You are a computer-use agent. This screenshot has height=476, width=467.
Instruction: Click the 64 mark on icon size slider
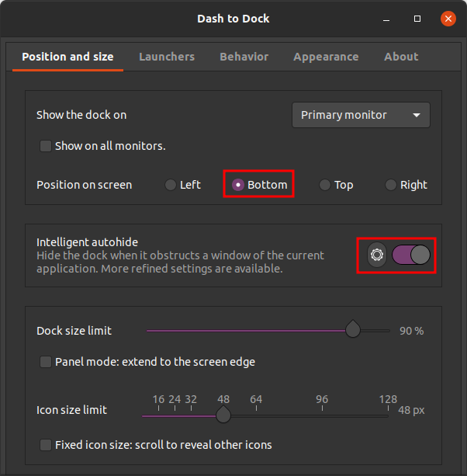click(256, 399)
